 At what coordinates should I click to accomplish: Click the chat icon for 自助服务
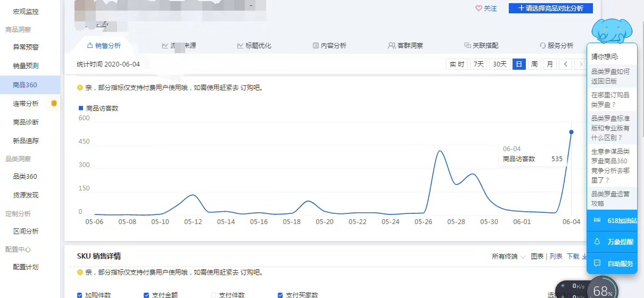click(597, 263)
